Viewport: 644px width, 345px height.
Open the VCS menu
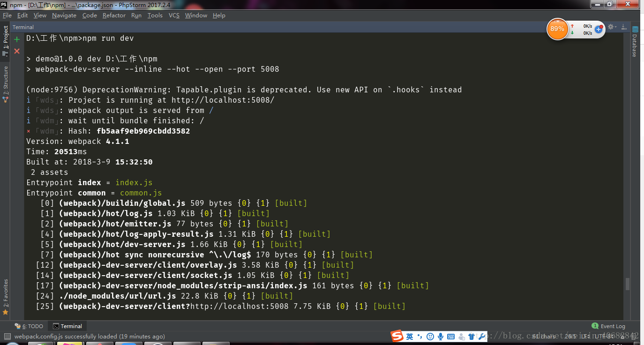click(174, 15)
